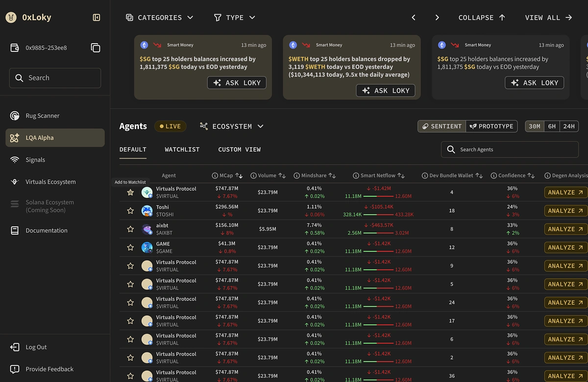Sort the table by Volume
The width and height of the screenshot is (588, 382).
click(282, 175)
